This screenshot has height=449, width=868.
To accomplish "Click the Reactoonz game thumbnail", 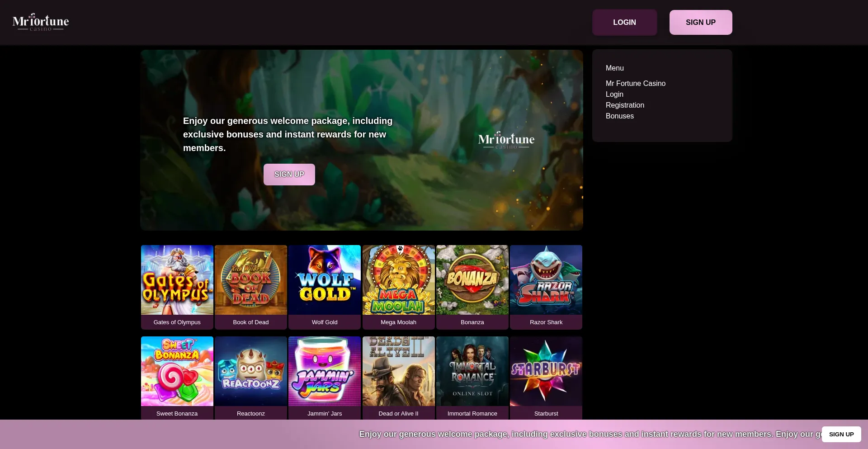I will [250, 371].
